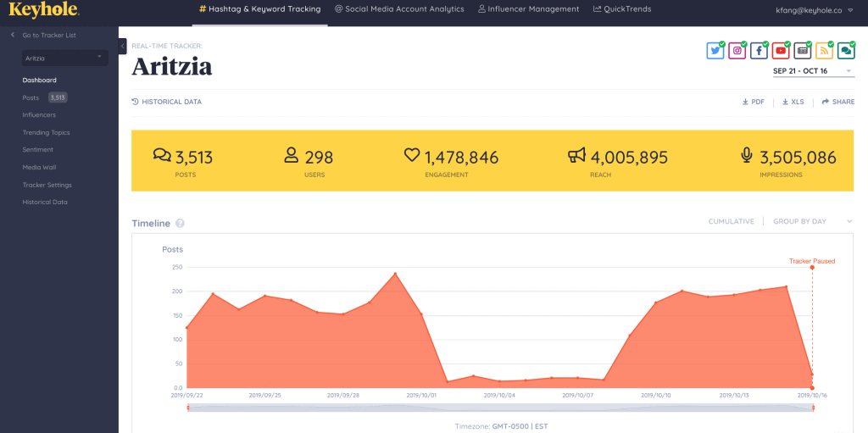Click the Keyhole logo
Screen dimensions: 868x433
click(x=44, y=9)
